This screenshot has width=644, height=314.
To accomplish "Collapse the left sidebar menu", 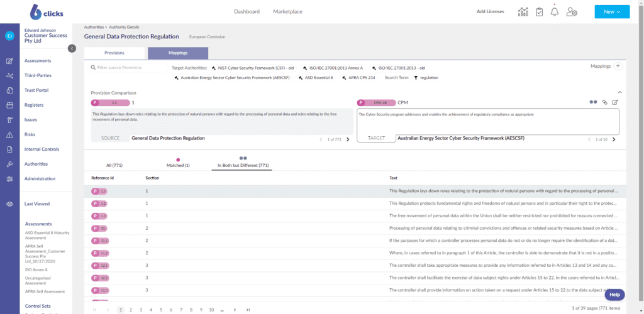I will coord(72,48).
